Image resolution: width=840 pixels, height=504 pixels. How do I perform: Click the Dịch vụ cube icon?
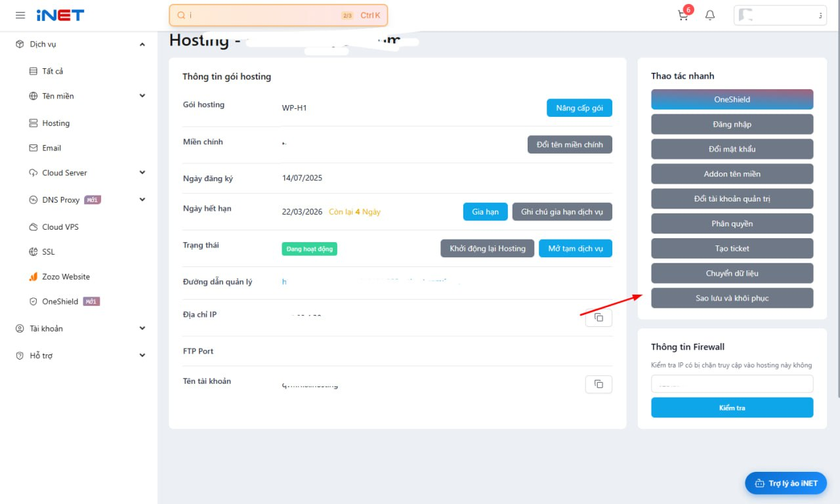pyautogui.click(x=20, y=45)
